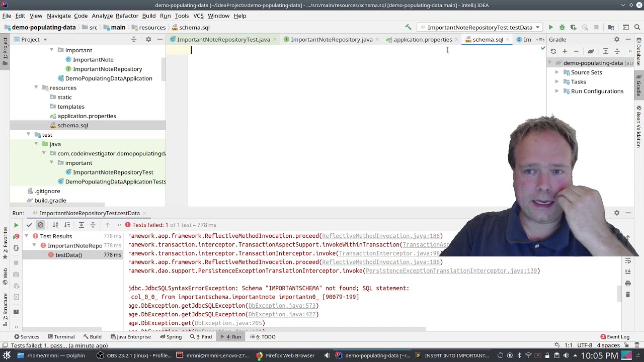Collapse all test results in the Run panel
The width and height of the screenshot is (644, 362).
(x=93, y=225)
